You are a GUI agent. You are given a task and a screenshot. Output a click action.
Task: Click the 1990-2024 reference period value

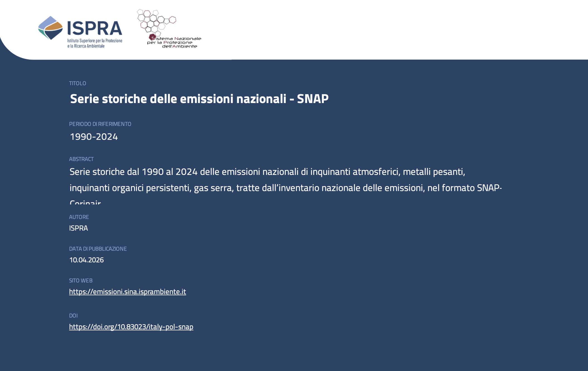pos(94,137)
